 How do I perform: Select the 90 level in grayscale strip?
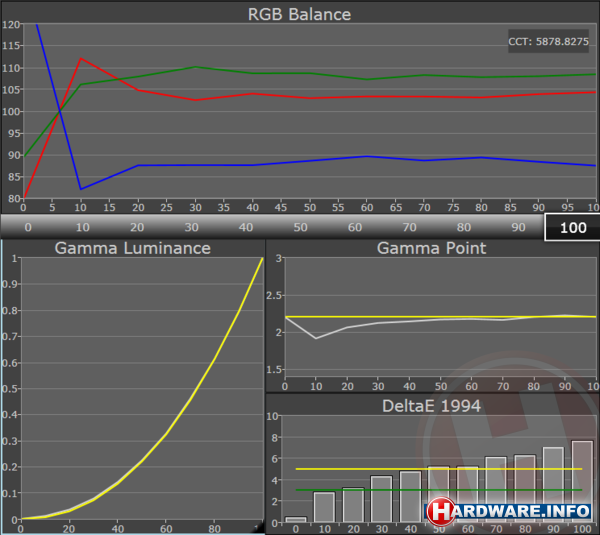(516, 227)
